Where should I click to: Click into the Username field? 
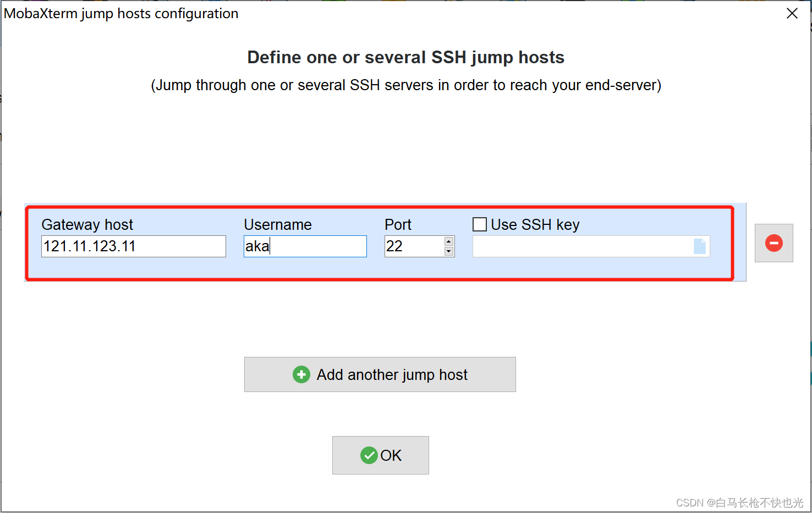[305, 246]
